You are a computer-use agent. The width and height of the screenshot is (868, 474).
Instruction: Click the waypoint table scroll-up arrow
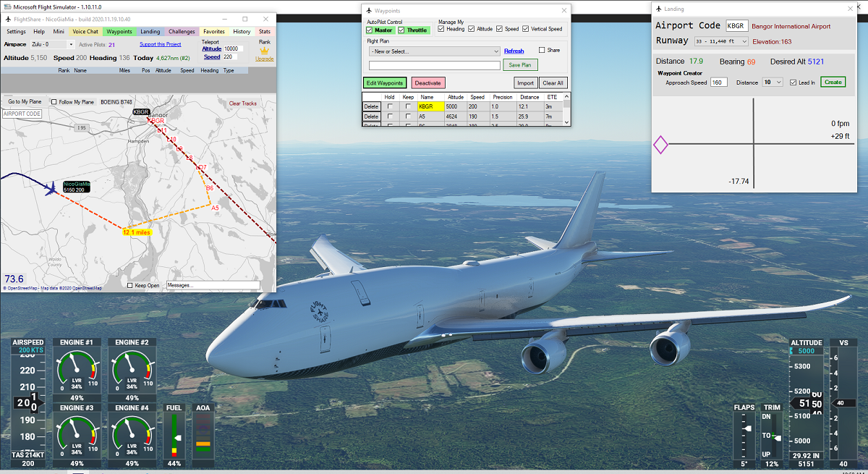[x=566, y=96]
